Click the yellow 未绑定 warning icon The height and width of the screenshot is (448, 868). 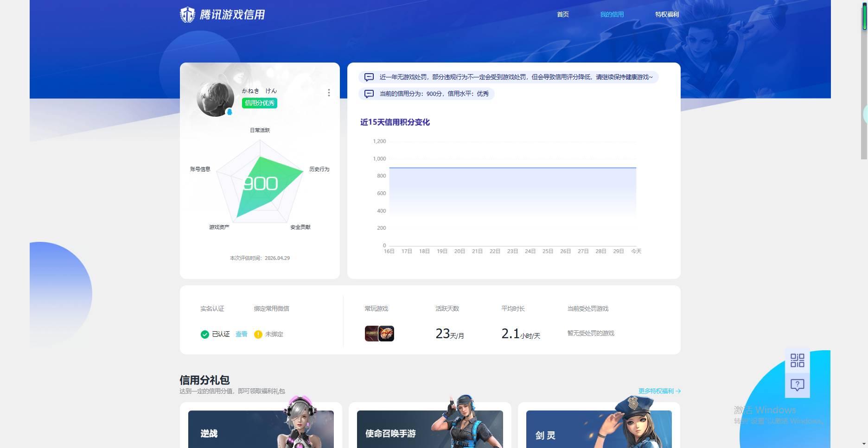258,334
